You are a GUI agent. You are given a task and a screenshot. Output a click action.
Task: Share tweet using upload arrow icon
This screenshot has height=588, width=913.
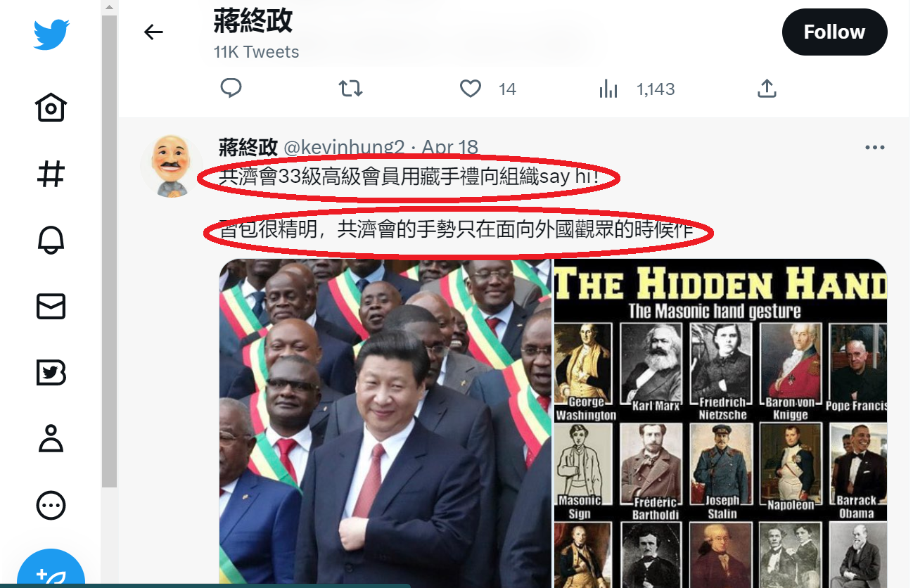coord(767,89)
